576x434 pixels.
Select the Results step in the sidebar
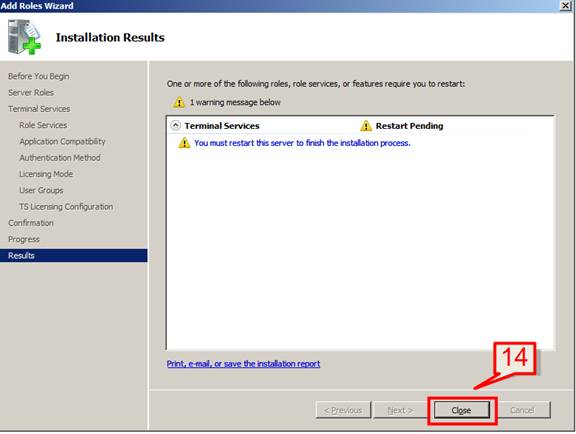click(73, 255)
